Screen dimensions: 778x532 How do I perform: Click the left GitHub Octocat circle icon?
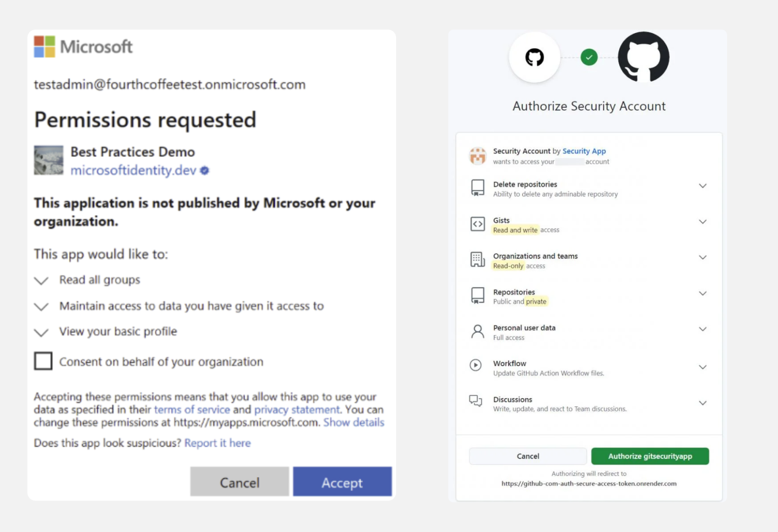(x=534, y=57)
